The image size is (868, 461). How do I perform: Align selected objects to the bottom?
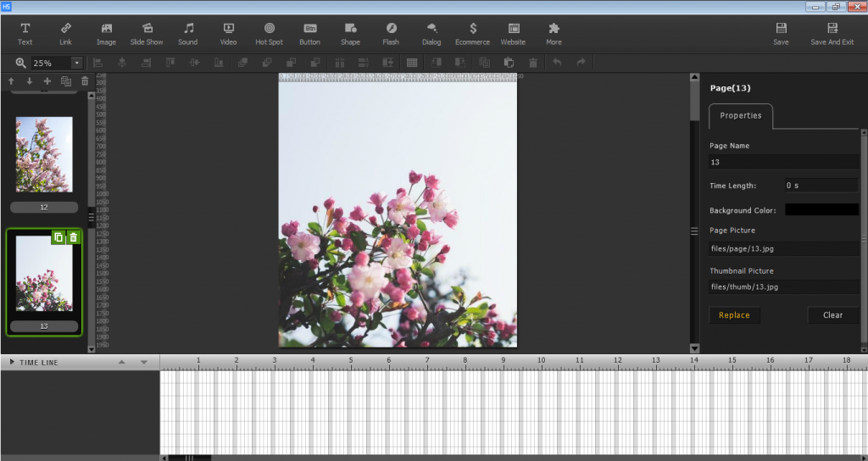tap(219, 63)
